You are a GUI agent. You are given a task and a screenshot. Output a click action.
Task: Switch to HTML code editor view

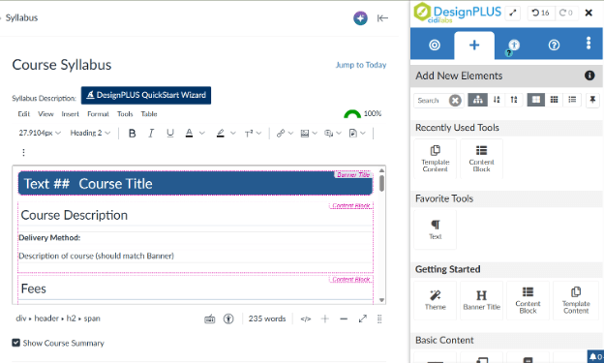[x=306, y=318]
